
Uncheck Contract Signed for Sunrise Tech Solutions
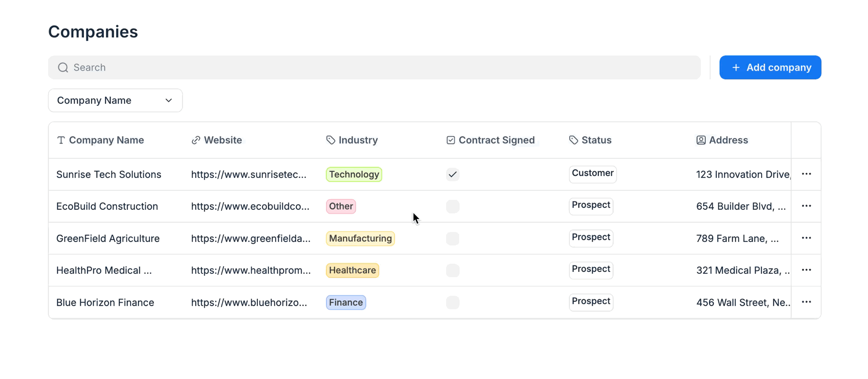(x=453, y=174)
